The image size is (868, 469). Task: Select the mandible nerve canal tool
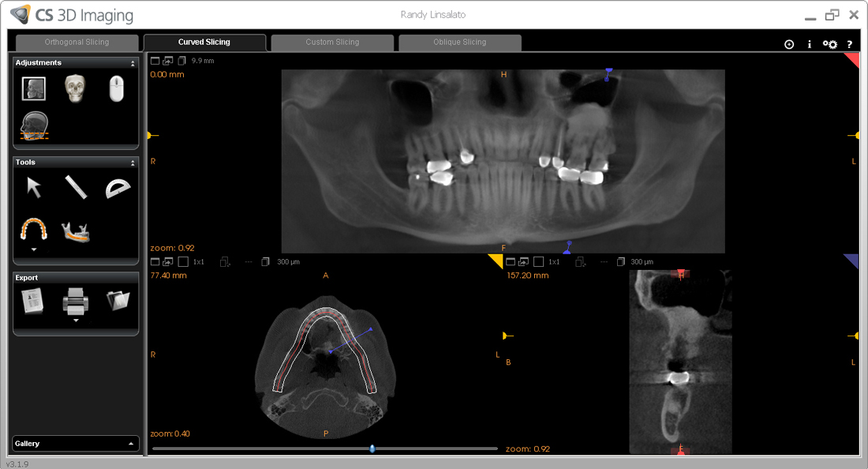[78, 230]
